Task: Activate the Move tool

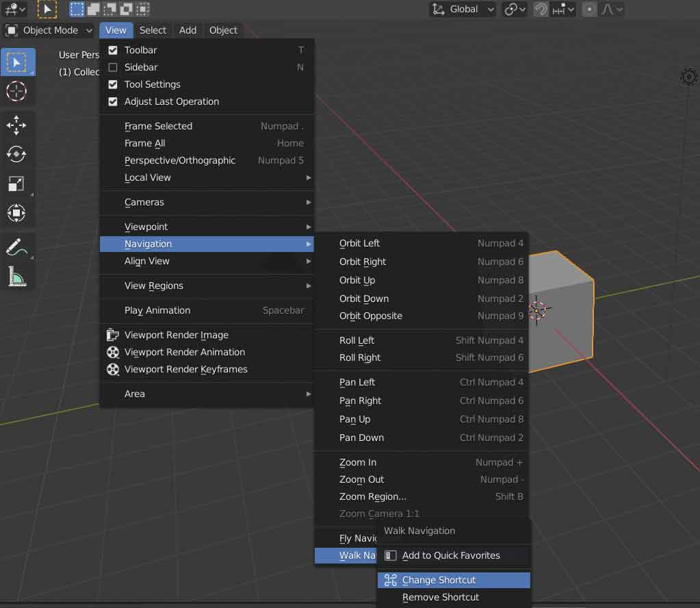Action: point(16,125)
